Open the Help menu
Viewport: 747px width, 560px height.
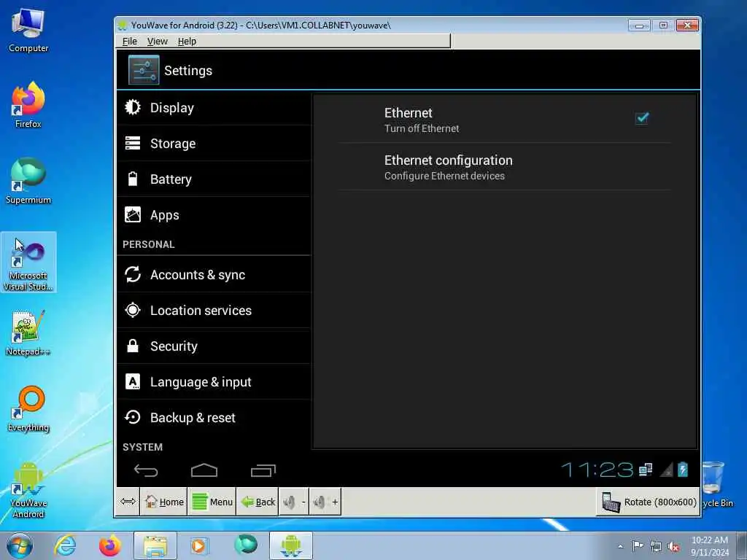click(x=187, y=42)
